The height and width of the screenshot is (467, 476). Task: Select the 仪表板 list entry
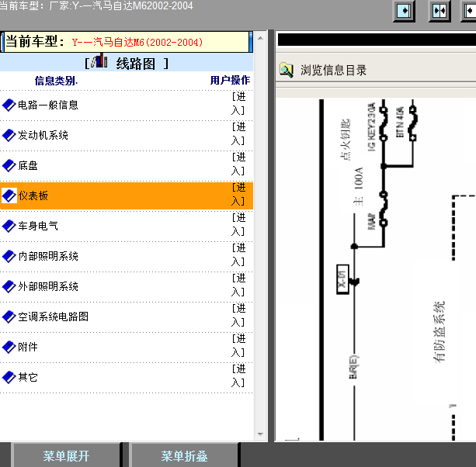click(x=33, y=195)
